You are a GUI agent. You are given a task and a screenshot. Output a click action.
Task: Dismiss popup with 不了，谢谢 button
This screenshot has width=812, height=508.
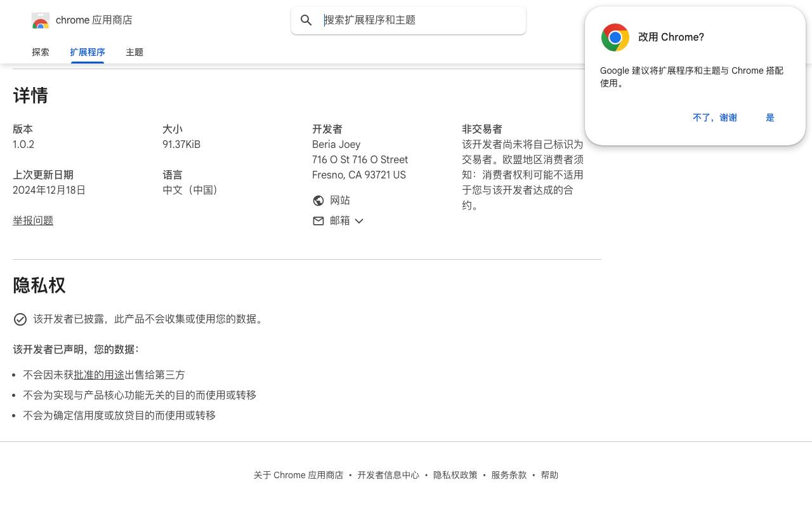(715, 117)
